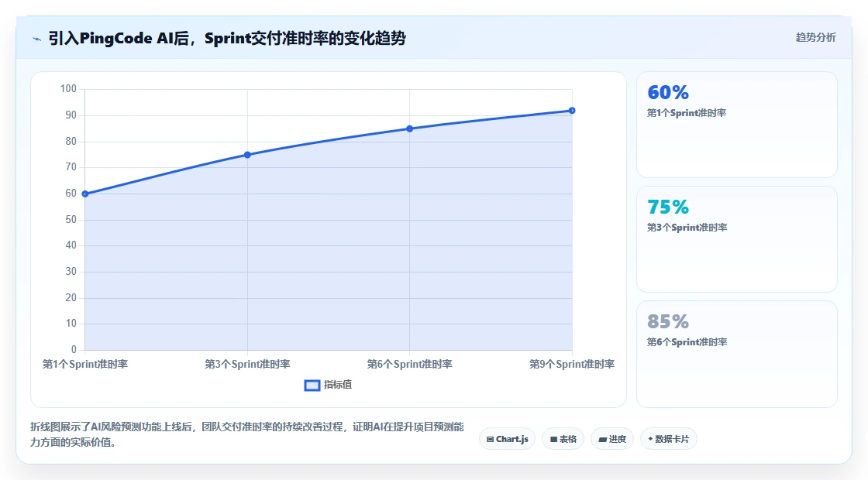Viewport: 868px width, 480px height.
Task: Click the card caption 第1个Sprint准时率
Action: tap(687, 113)
